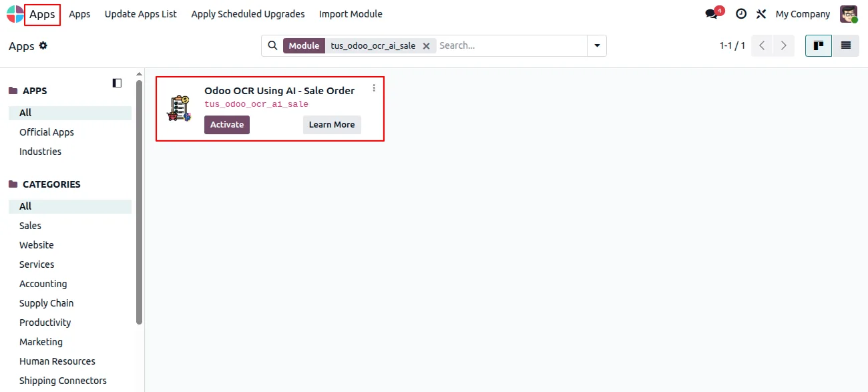868x392 pixels.
Task: Open the conversations chat bubble icon
Action: (712, 14)
